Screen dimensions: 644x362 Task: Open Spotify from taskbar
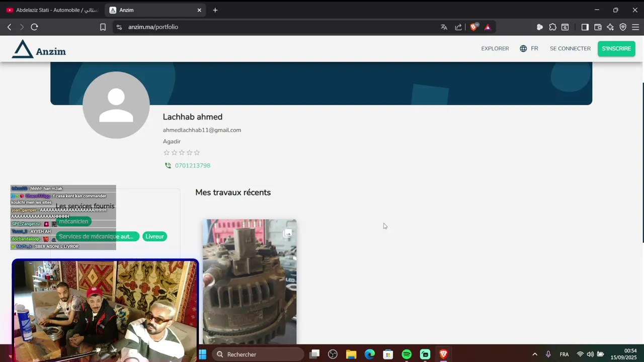pos(407,354)
